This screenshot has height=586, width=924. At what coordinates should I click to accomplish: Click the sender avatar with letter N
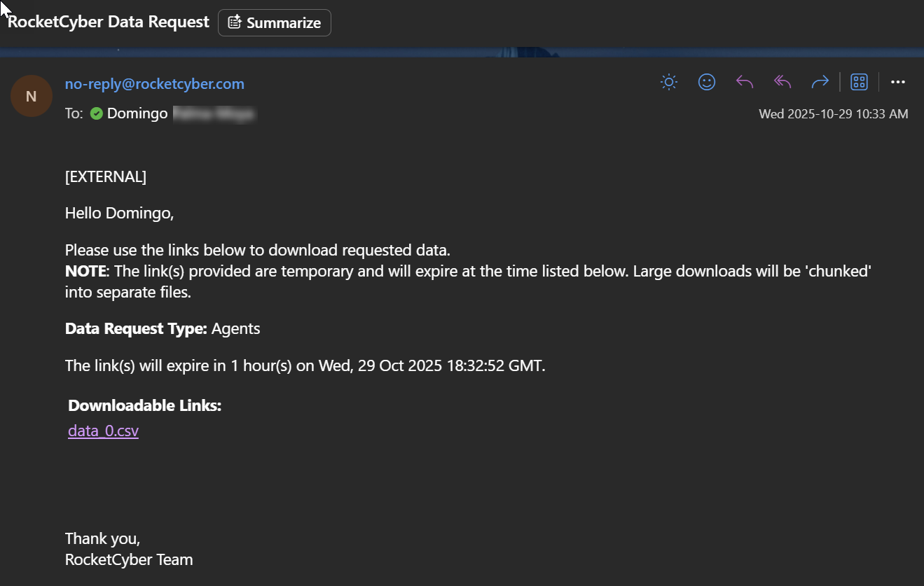point(31,96)
